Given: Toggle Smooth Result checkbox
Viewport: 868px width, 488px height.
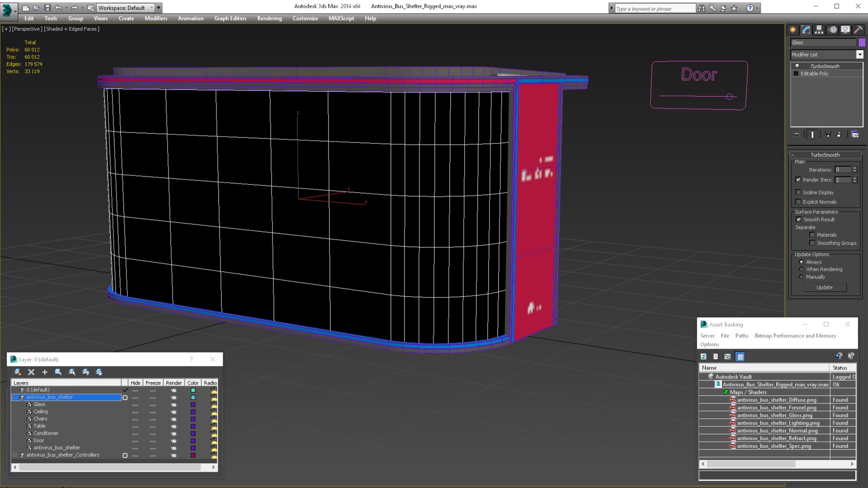Looking at the screenshot, I should [798, 220].
